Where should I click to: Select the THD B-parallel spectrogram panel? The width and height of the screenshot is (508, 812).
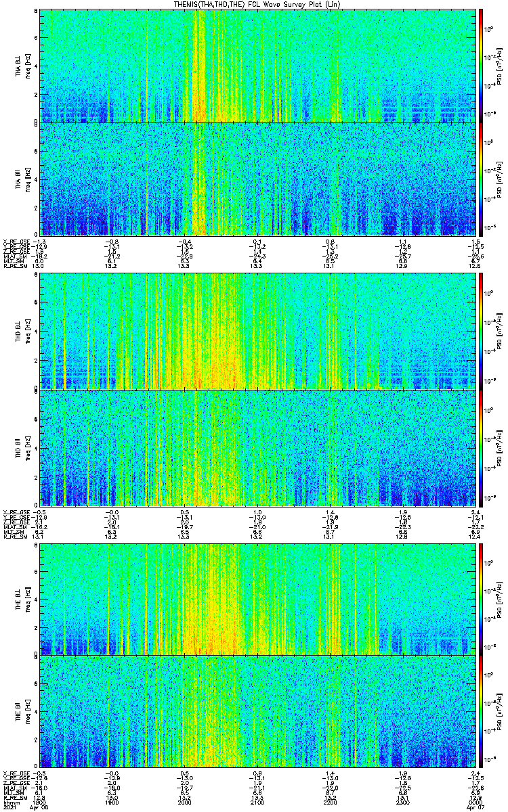(257, 448)
